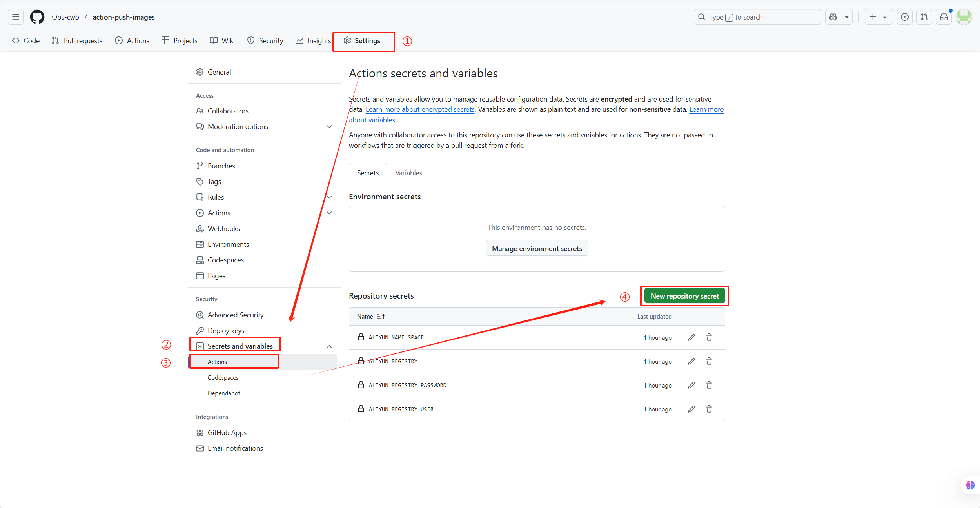
Task: Delete the ALIYUN_REGISTRY_PASSWORD secret trash icon
Action: [x=709, y=385]
